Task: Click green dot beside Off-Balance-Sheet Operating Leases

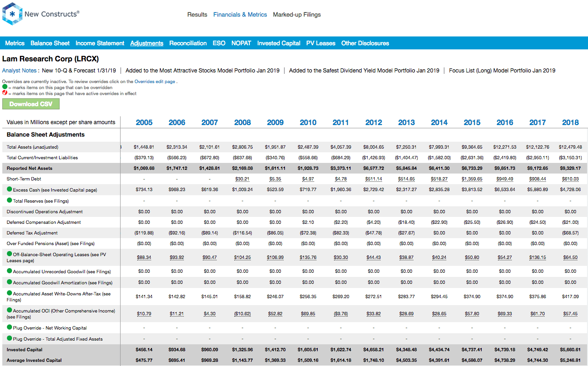Action: 9,254
